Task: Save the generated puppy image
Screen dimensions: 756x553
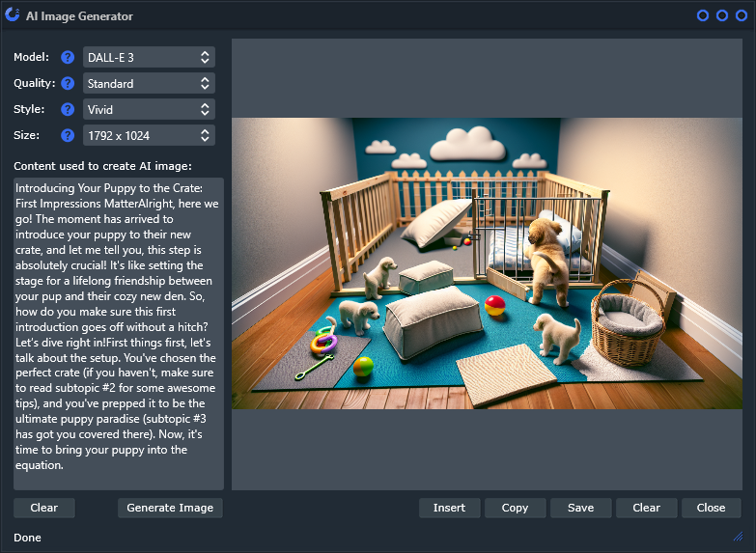Action: 580,508
